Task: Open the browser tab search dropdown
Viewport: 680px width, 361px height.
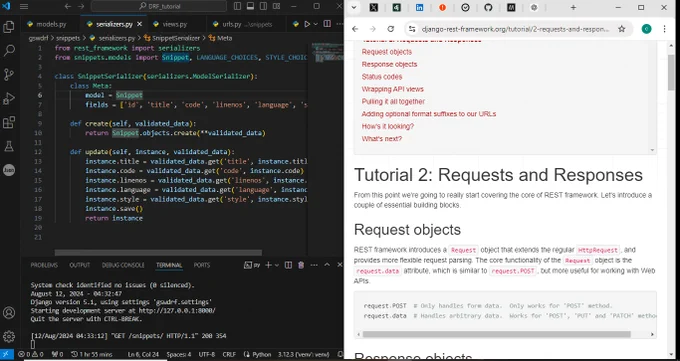Action: pyautogui.click(x=354, y=7)
